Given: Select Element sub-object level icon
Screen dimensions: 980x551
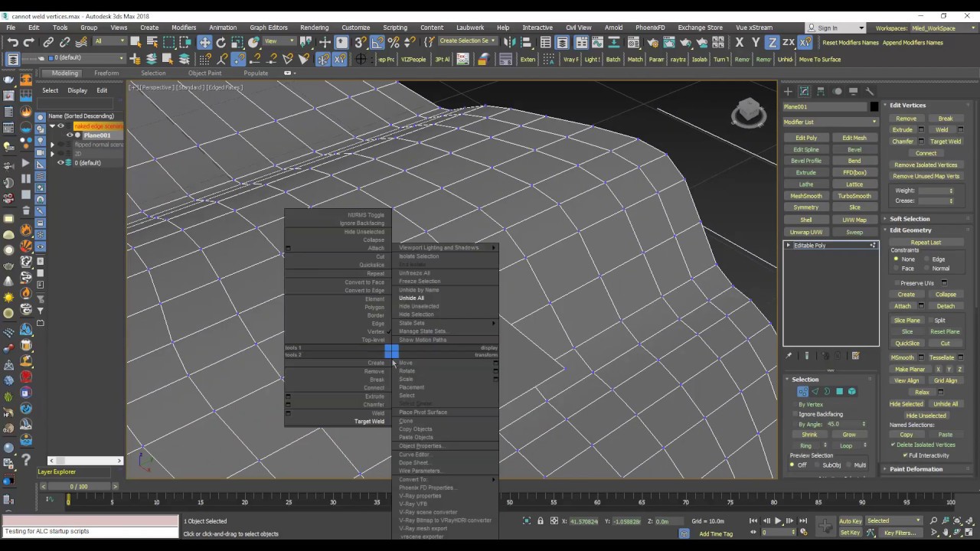Looking at the screenshot, I should click(851, 391).
